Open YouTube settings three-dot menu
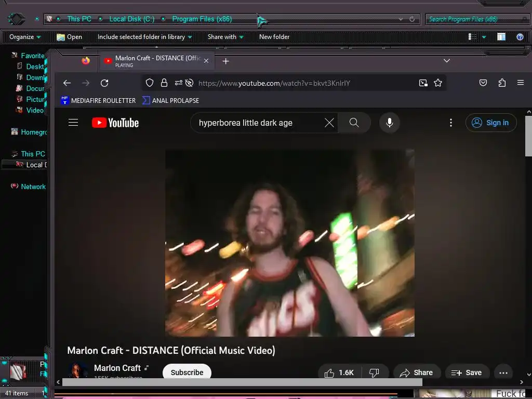Viewport: 532px width, 399px height. 451,123
